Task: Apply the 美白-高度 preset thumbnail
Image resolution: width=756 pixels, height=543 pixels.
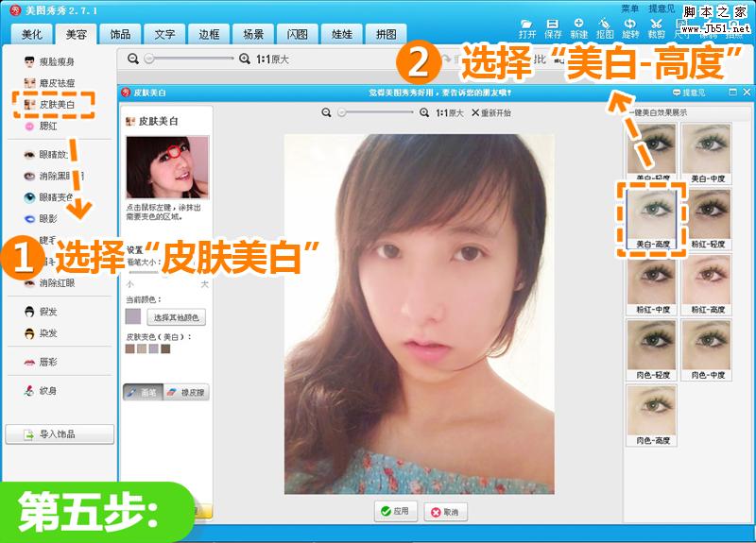Action: coord(652,219)
